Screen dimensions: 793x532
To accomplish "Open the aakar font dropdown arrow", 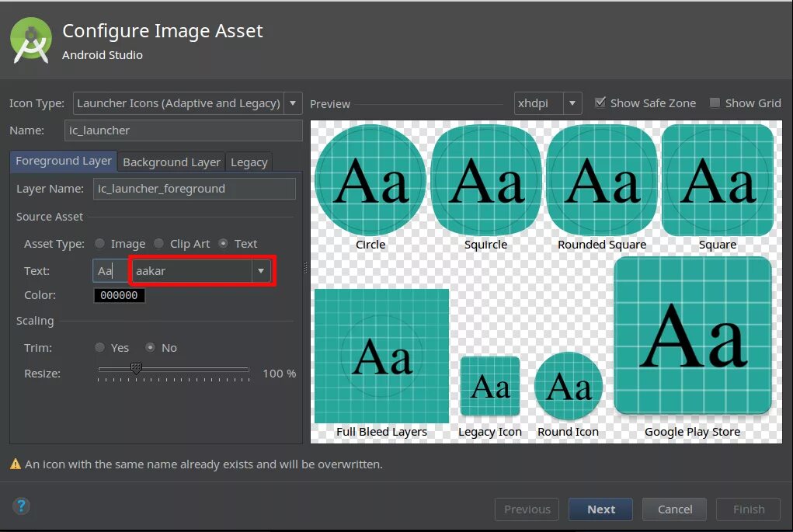I will point(261,271).
